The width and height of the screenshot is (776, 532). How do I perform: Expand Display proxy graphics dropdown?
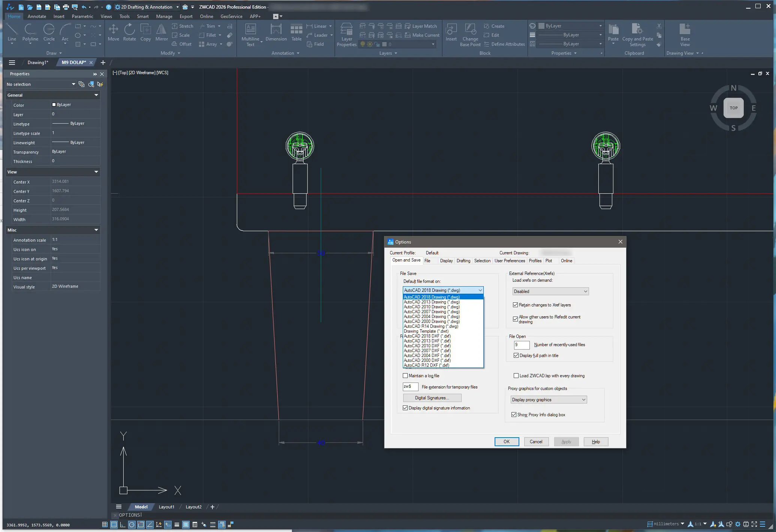point(549,400)
